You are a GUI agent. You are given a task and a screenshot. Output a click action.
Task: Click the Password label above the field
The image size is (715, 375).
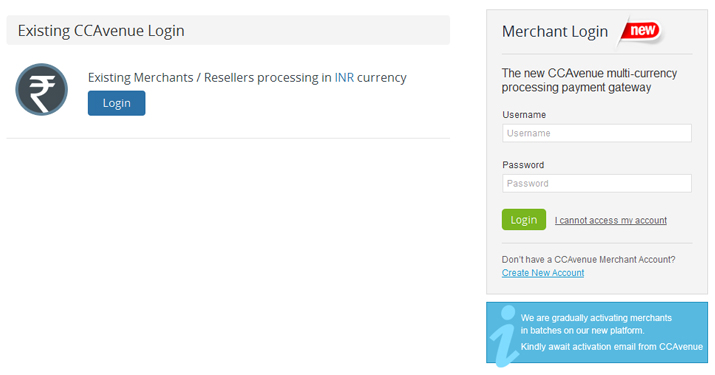523,165
